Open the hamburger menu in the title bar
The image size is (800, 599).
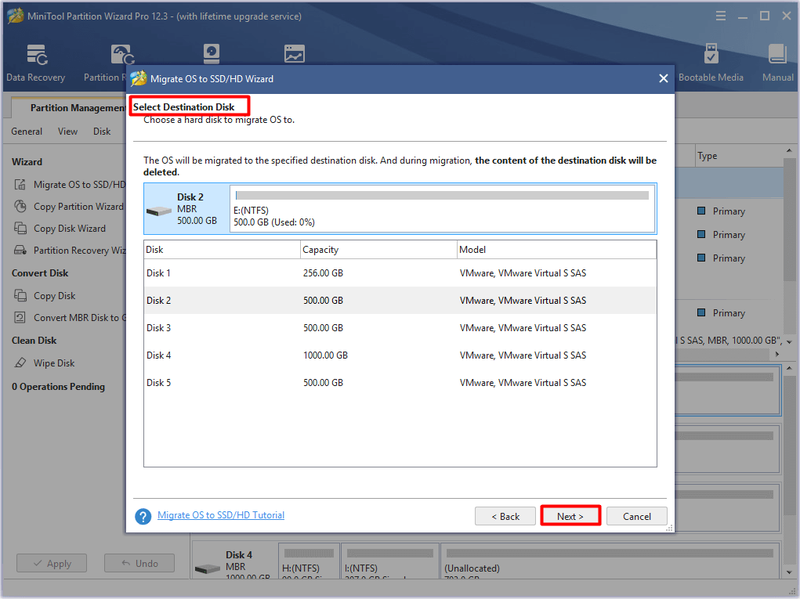pos(720,16)
